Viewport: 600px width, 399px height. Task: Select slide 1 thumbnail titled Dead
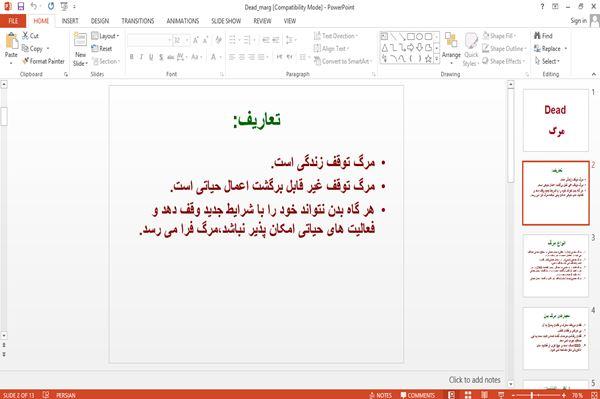click(556, 121)
